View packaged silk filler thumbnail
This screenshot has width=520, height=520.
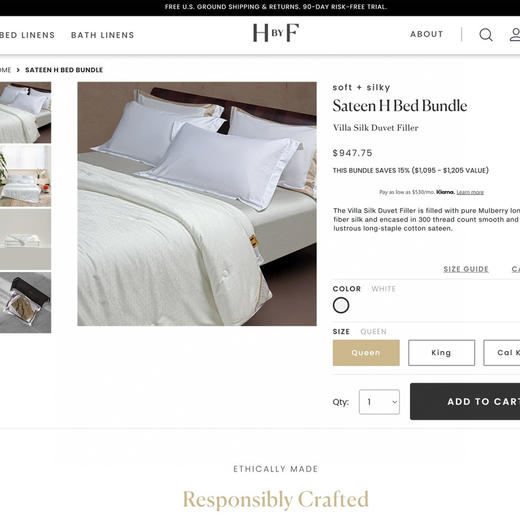click(x=25, y=302)
